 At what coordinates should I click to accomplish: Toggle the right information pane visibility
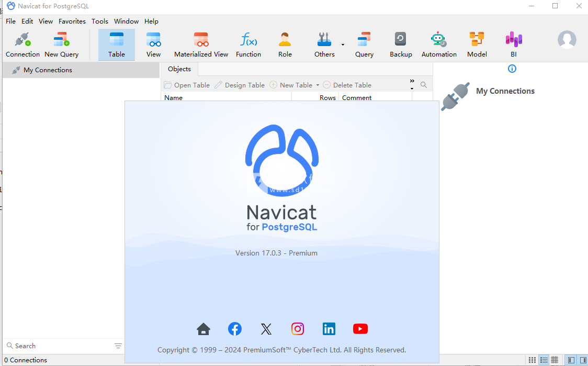click(x=583, y=360)
